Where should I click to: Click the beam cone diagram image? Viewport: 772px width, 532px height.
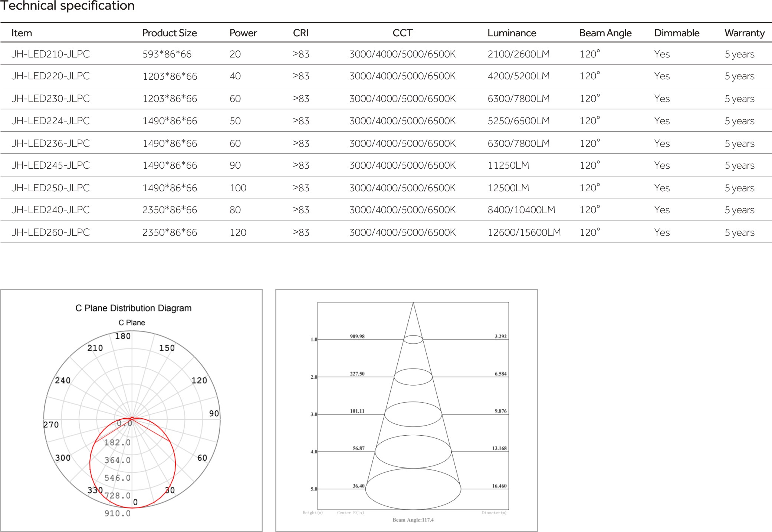407,410
